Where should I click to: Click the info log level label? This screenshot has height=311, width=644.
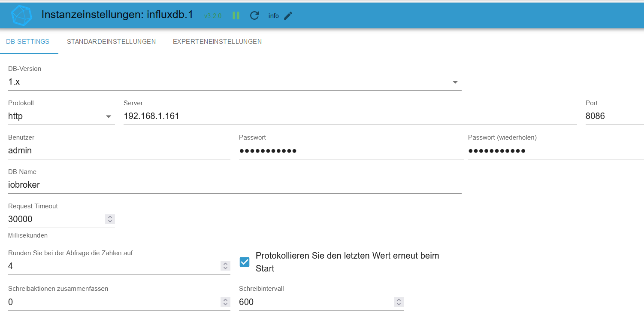pyautogui.click(x=274, y=16)
